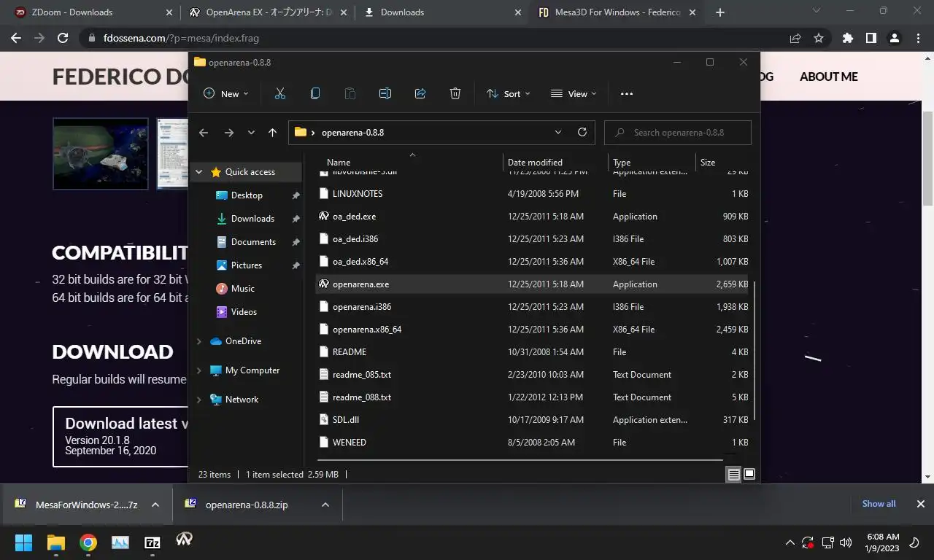The image size is (934, 560).
Task: Open Google Chrome from taskbar
Action: 88,542
